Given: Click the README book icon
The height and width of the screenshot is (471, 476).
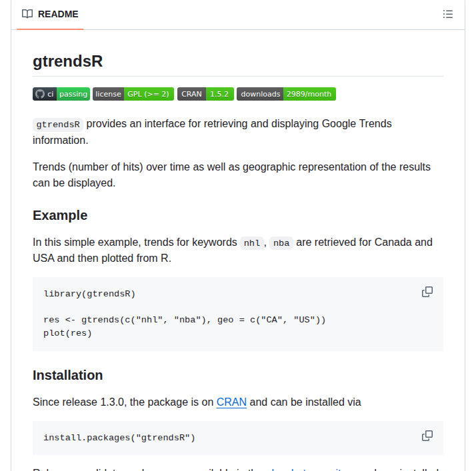Looking at the screenshot, I should point(27,14).
